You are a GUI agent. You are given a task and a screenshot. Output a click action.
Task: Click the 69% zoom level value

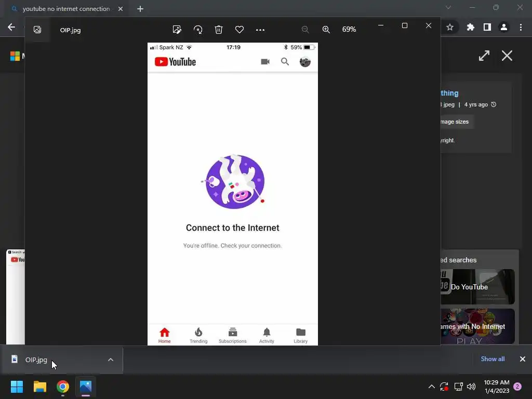349,30
